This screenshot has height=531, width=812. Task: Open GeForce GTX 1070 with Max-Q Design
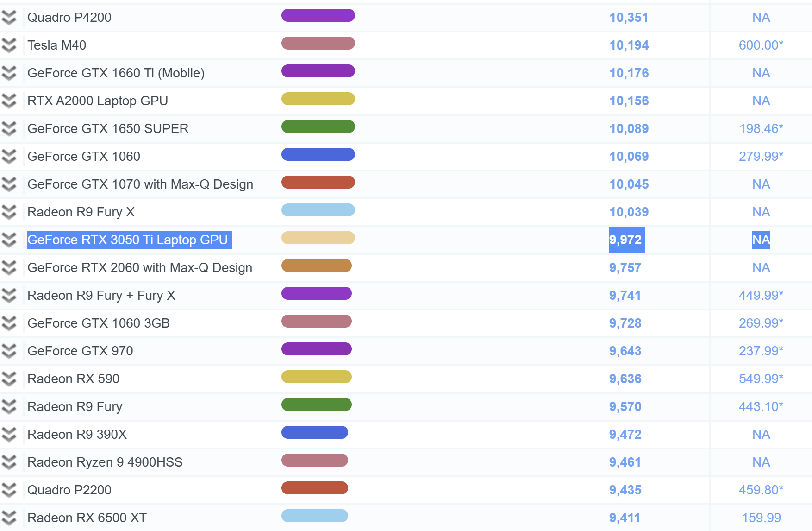click(x=140, y=184)
